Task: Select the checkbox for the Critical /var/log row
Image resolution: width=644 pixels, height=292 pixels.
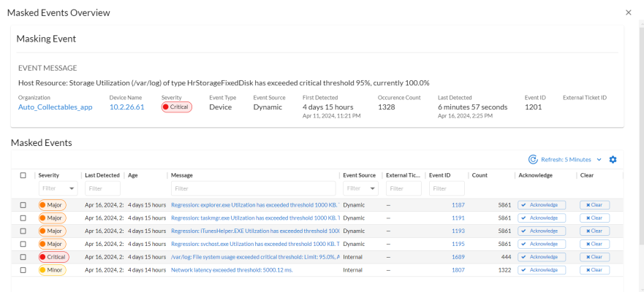Action: pos(23,257)
